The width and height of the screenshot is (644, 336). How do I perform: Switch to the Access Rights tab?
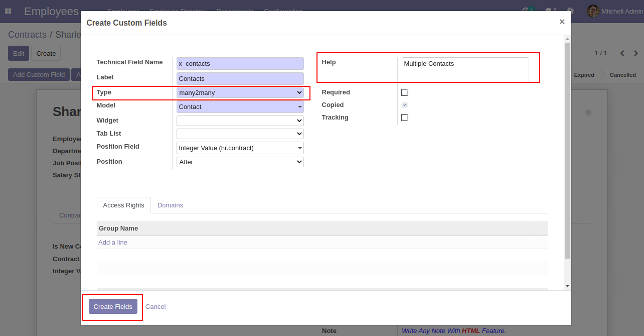click(x=123, y=205)
